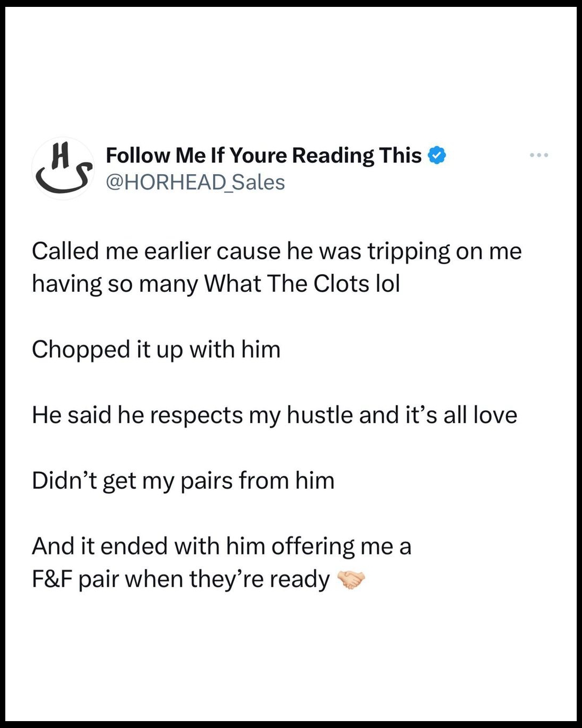Click the "He said he respects" sentence
This screenshot has width=582, height=728.
[x=274, y=415]
